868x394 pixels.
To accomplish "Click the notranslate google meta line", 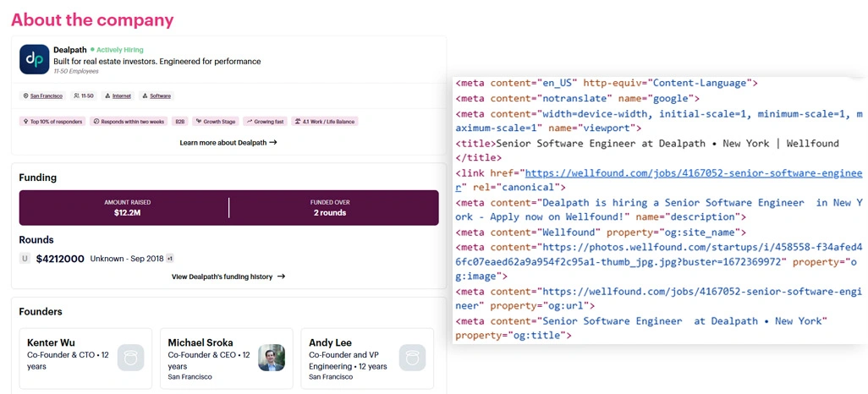I will point(577,98).
